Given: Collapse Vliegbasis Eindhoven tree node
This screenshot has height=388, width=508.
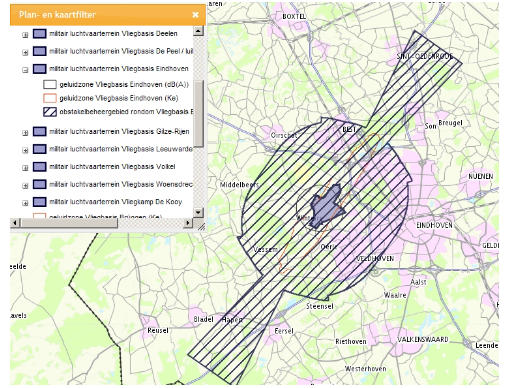Looking at the screenshot, I should (x=25, y=70).
